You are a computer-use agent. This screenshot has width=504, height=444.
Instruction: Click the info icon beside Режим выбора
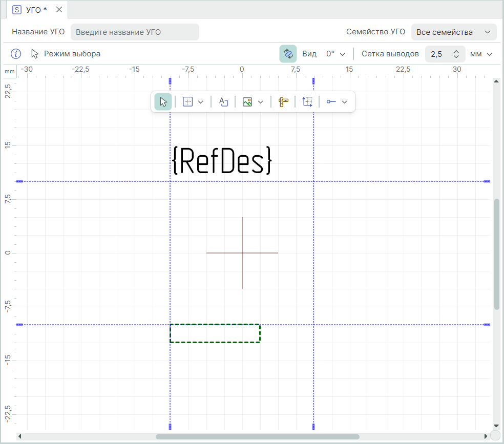tap(16, 54)
